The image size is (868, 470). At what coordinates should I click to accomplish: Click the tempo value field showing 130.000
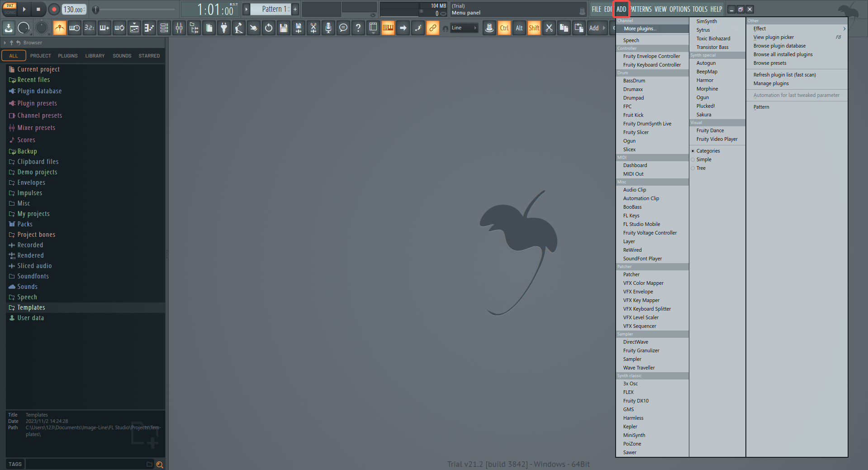(72, 9)
